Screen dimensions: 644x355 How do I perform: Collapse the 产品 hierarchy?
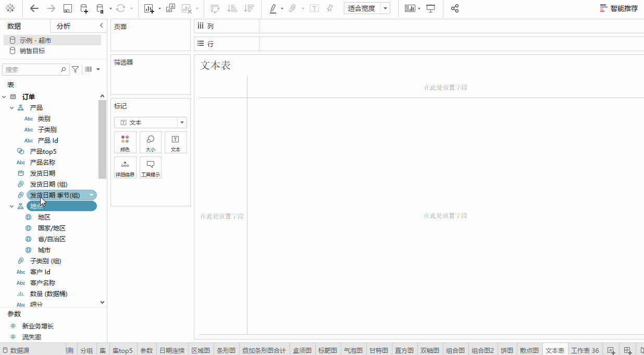[12, 108]
